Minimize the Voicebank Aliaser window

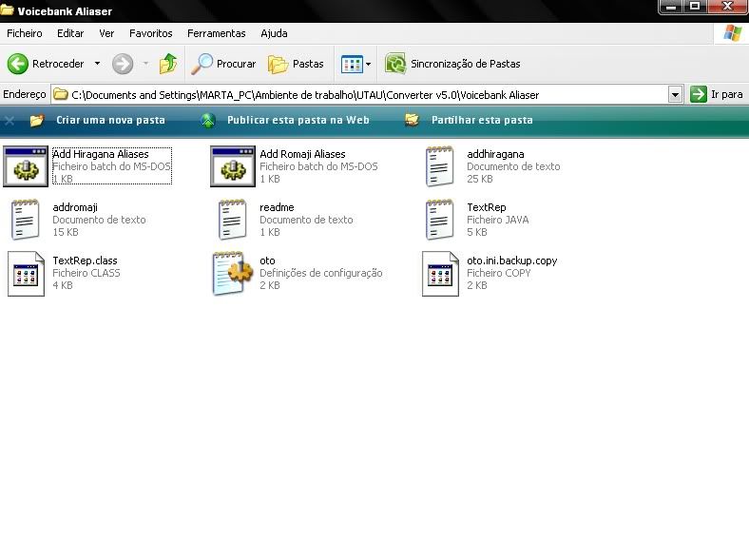click(x=671, y=6)
